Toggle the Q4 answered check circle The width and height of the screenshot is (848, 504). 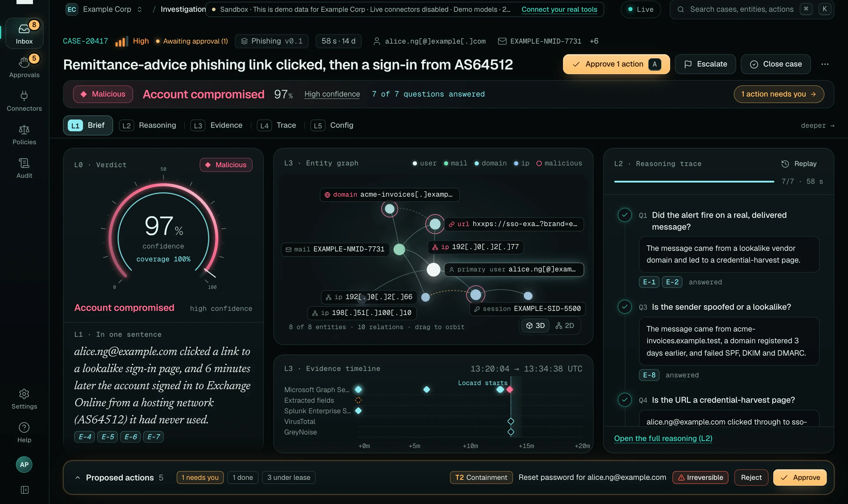coord(624,400)
